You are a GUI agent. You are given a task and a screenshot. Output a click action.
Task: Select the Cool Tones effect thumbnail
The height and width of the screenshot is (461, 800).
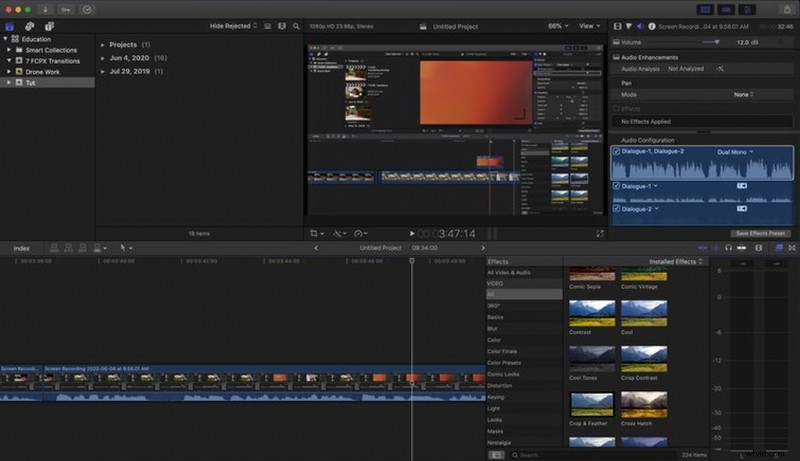(592, 359)
